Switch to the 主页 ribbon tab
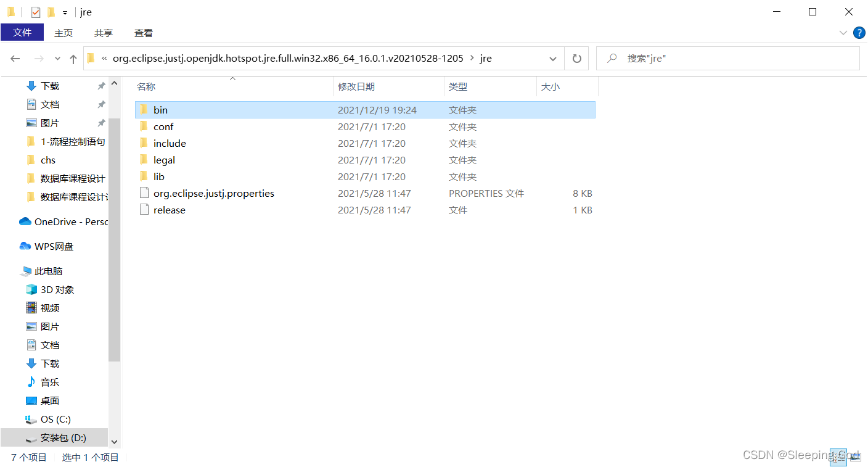 pyautogui.click(x=63, y=33)
